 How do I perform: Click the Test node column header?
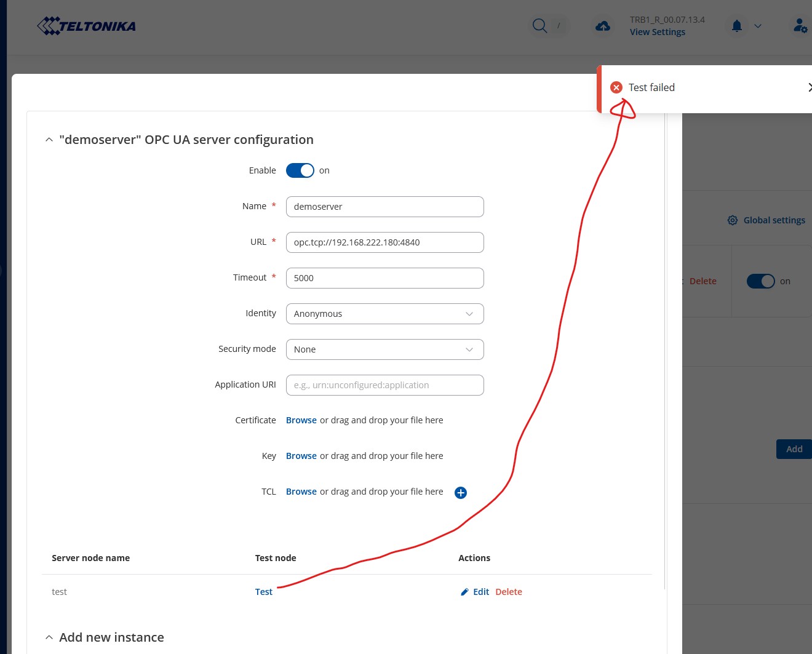click(x=276, y=558)
